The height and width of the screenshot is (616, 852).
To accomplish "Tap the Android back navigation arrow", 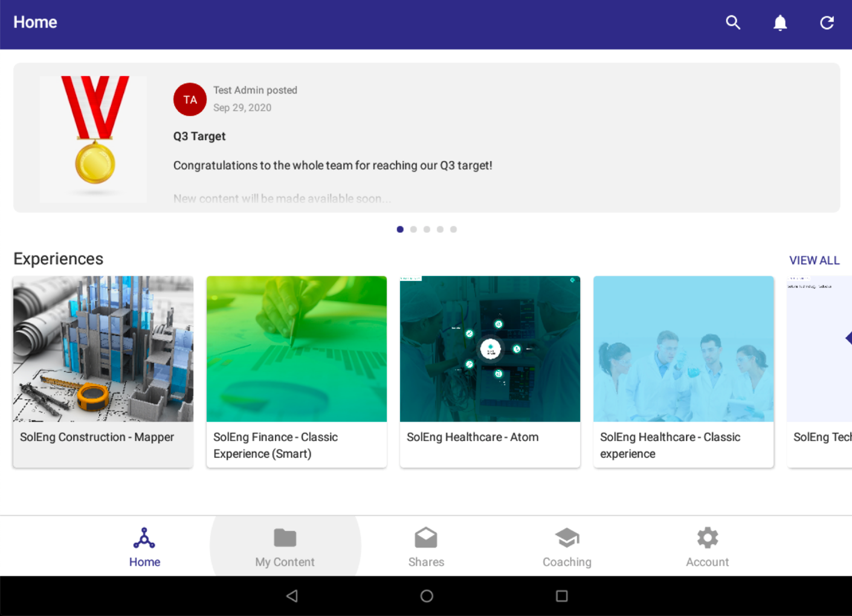I will [x=292, y=596].
